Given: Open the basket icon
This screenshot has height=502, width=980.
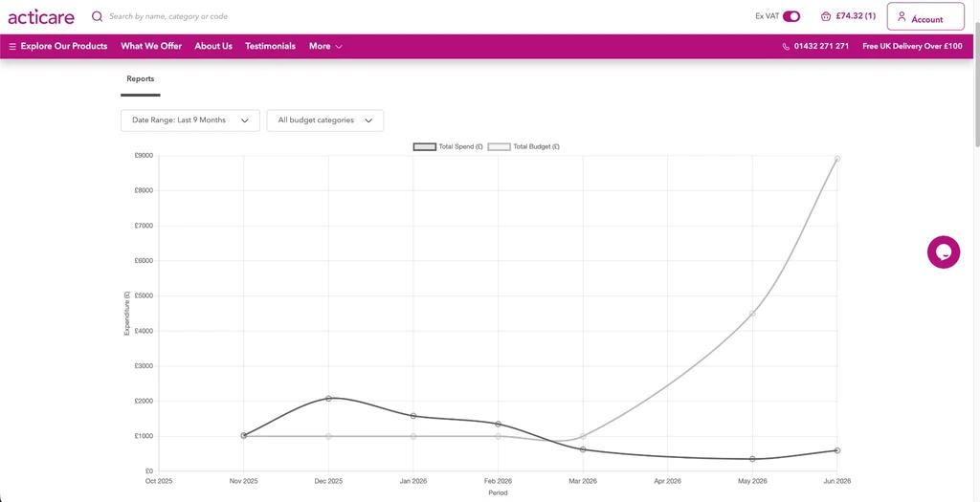Looking at the screenshot, I should point(826,16).
